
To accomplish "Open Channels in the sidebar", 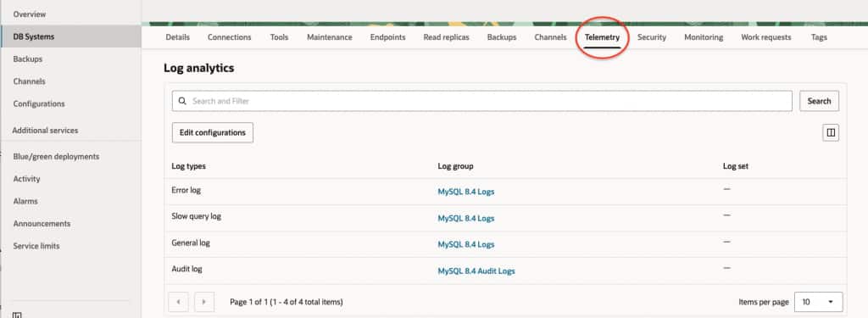I will [30, 81].
